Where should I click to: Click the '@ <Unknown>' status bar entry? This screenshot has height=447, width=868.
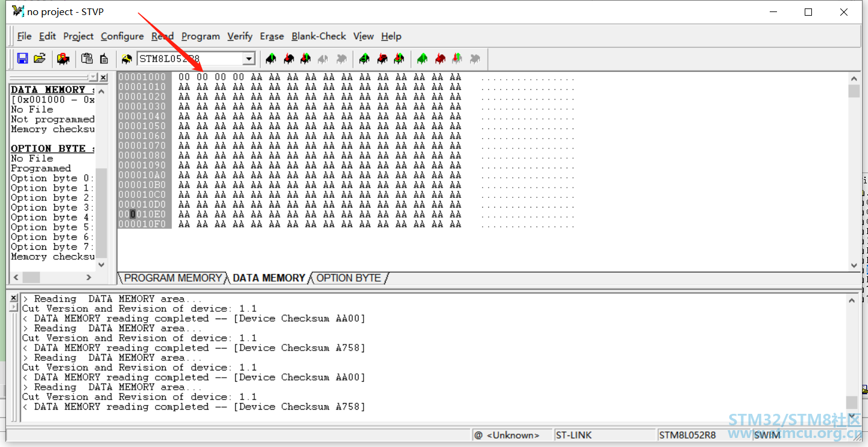[x=511, y=435]
